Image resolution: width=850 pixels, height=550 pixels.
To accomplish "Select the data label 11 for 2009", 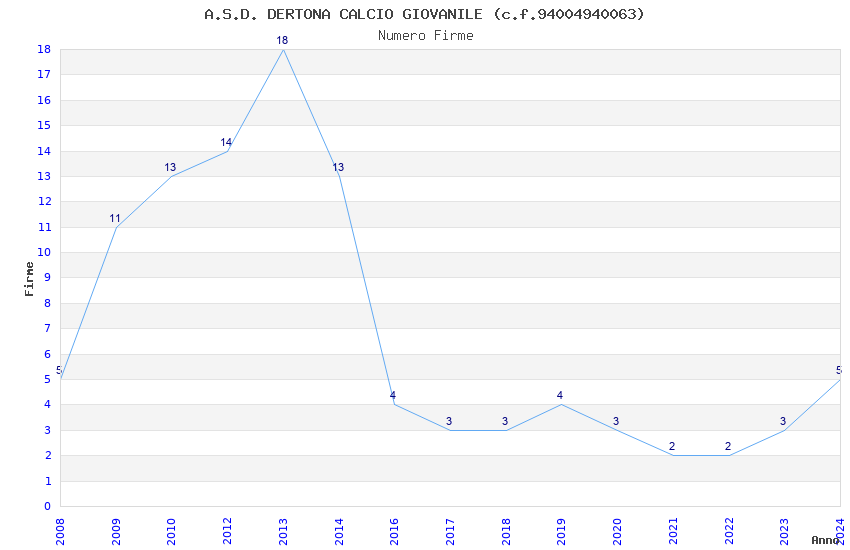I will click(x=114, y=218).
